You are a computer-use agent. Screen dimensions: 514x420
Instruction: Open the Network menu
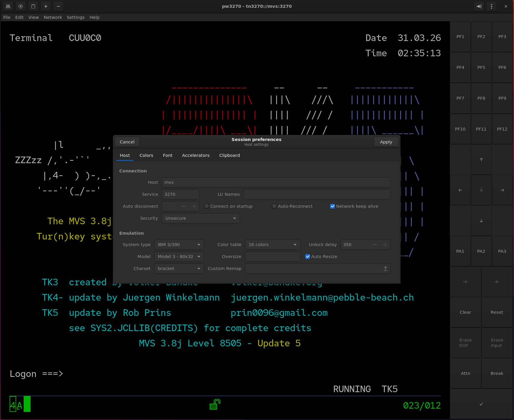coord(53,17)
